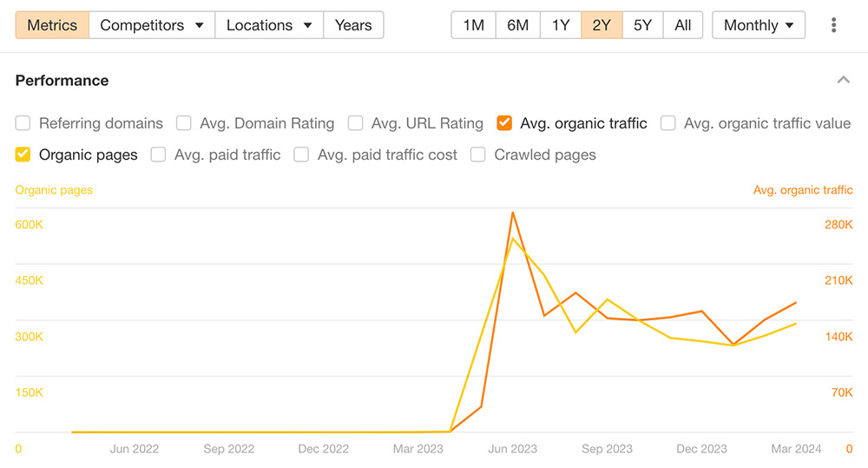Expand the Competitors dropdown
This screenshot has width=868, height=468.
pos(152,25)
